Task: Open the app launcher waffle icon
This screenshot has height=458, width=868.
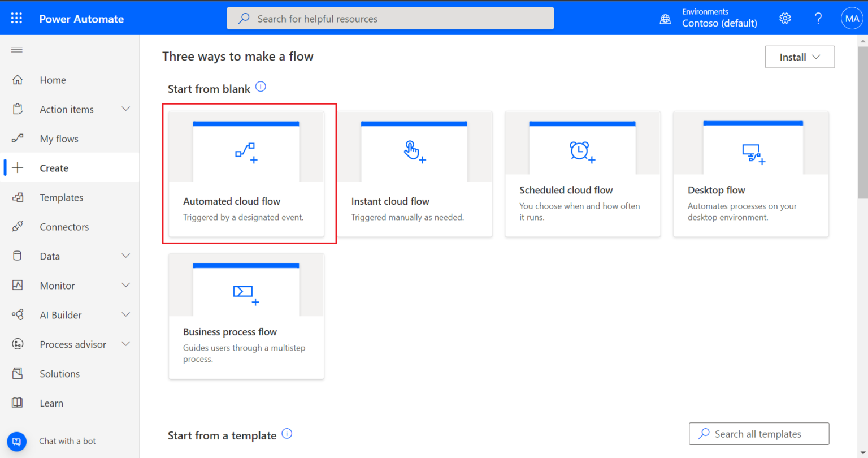Action: [x=16, y=18]
